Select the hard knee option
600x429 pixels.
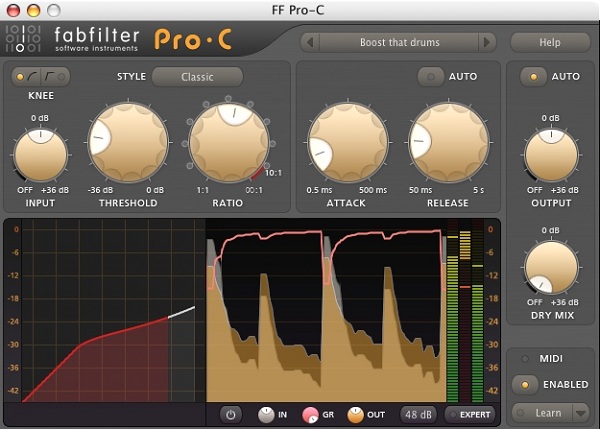tap(55, 77)
